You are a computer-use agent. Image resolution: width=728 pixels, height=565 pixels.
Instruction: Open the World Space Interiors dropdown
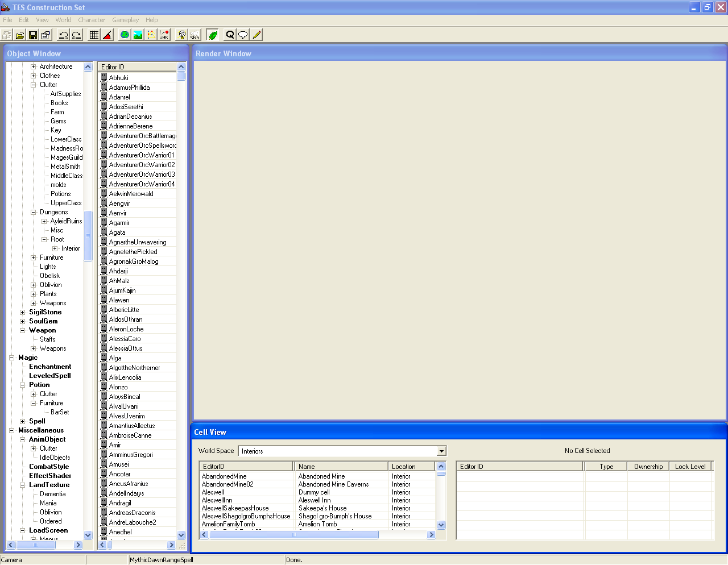pos(441,451)
